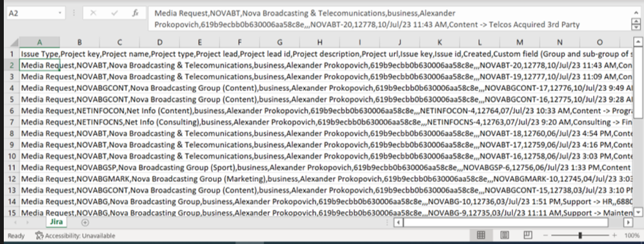Select column E header

tap(199, 43)
